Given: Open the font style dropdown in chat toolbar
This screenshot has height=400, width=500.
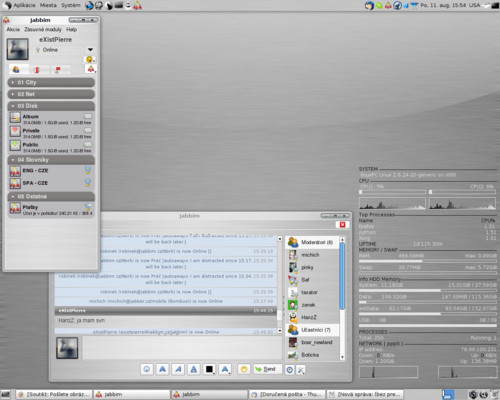Looking at the screenshot, I should [x=225, y=369].
